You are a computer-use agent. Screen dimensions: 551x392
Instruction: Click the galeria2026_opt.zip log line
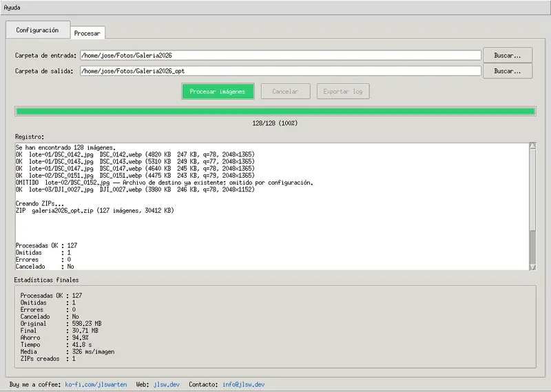point(94,211)
